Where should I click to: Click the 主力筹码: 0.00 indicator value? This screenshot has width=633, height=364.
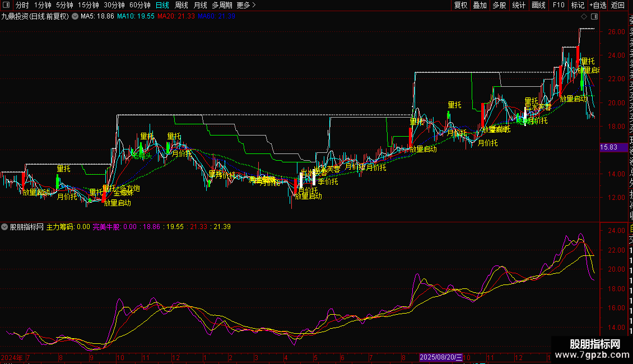[68, 227]
